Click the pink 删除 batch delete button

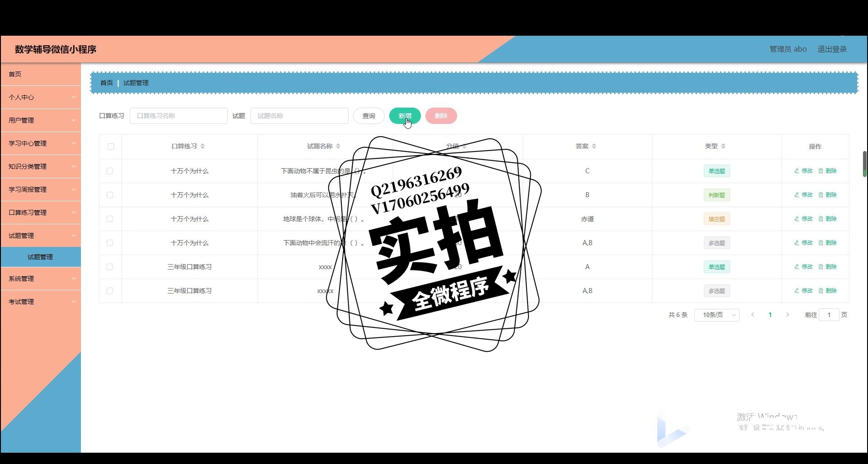tap(441, 116)
